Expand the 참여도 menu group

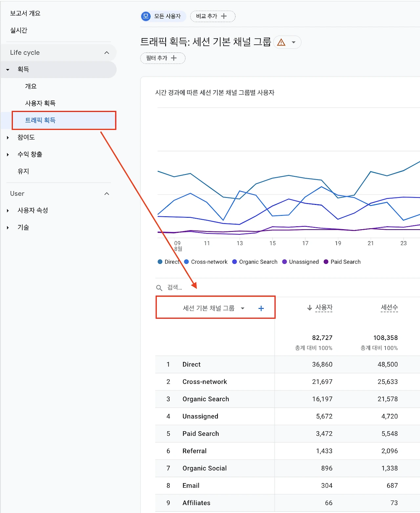tap(8, 138)
